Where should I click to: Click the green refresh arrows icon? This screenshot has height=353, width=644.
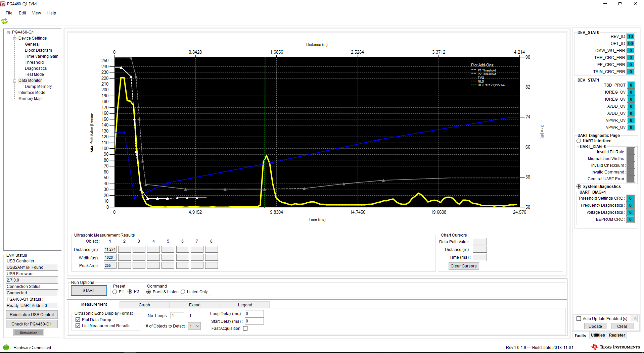click(x=4, y=21)
